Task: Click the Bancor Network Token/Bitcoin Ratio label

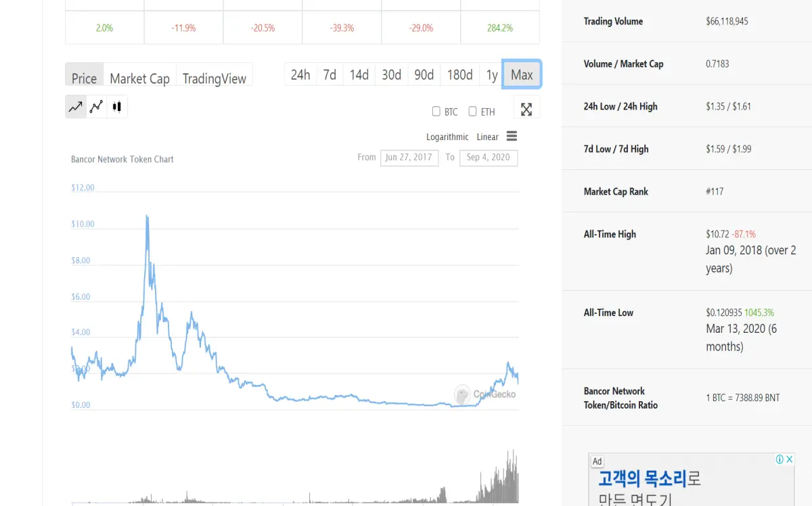Action: coord(621,398)
